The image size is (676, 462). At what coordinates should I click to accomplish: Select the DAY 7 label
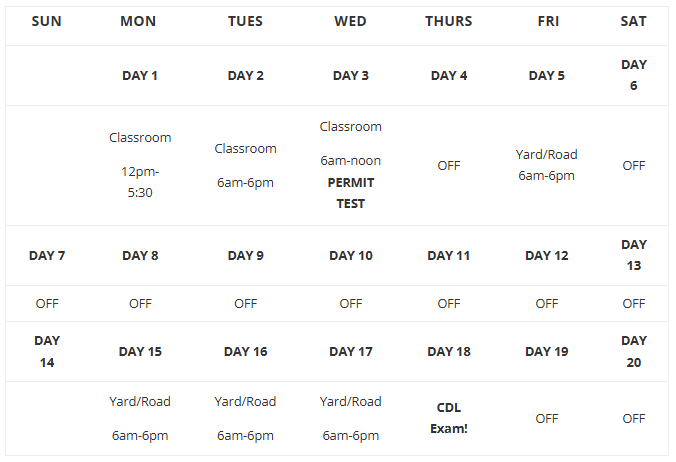pyautogui.click(x=47, y=256)
